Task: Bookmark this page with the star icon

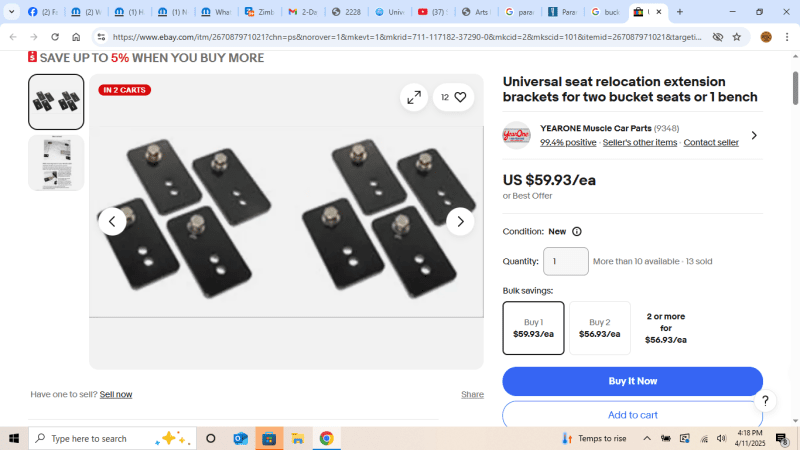Action: pos(737,37)
